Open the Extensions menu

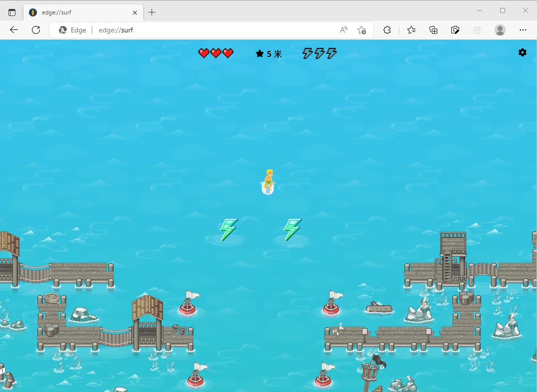(x=387, y=30)
